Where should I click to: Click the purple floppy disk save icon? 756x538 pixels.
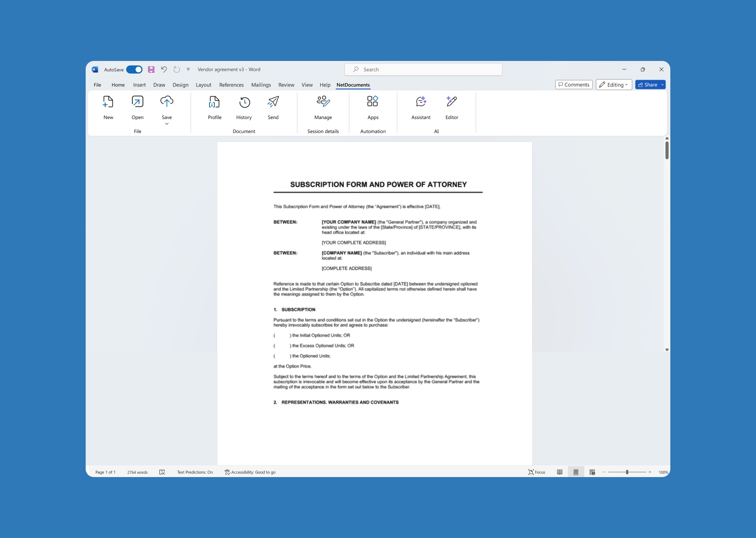pyautogui.click(x=151, y=69)
